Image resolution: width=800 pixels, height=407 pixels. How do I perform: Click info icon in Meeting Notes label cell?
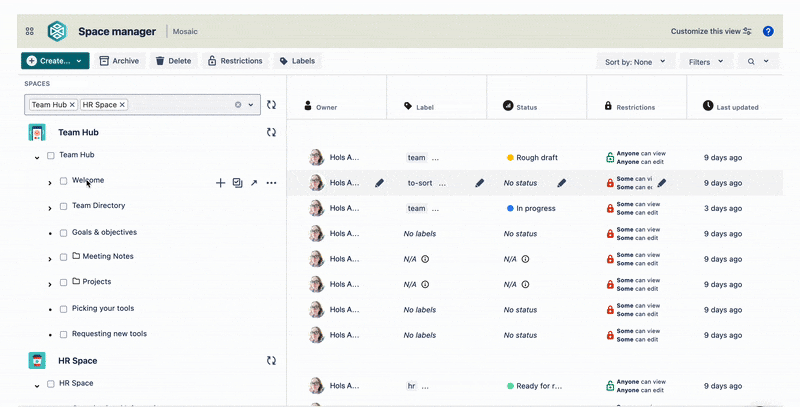[425, 259]
